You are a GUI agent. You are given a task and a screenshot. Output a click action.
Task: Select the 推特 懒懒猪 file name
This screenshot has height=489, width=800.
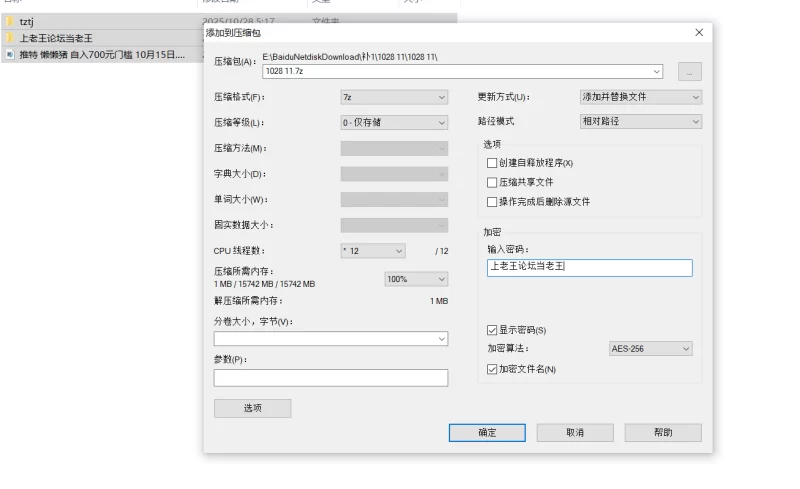(102, 55)
